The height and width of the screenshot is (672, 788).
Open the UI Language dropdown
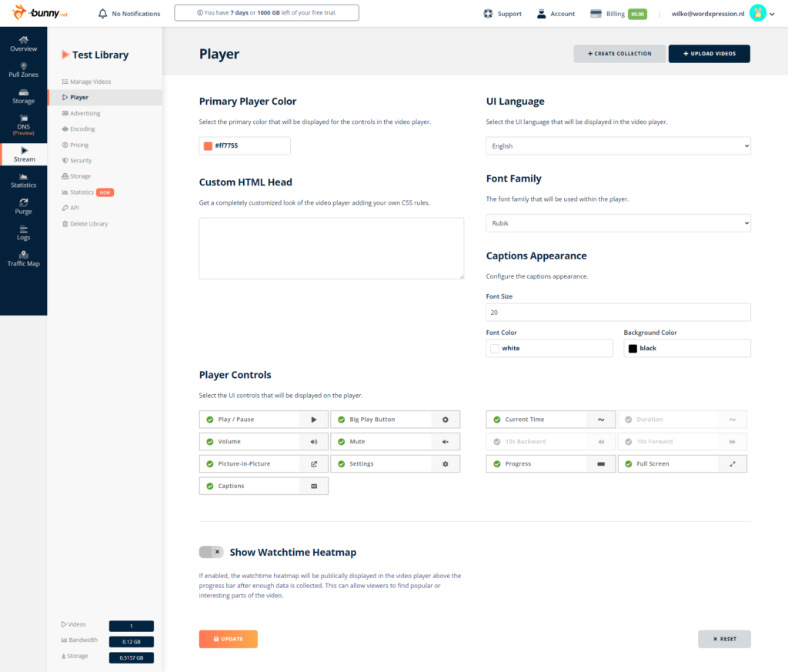pyautogui.click(x=618, y=145)
